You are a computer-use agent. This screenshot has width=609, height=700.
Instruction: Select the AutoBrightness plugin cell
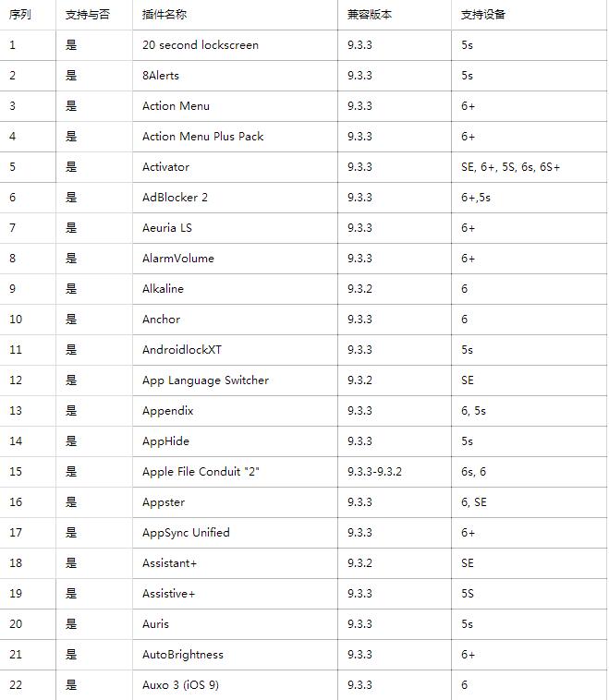click(x=183, y=655)
